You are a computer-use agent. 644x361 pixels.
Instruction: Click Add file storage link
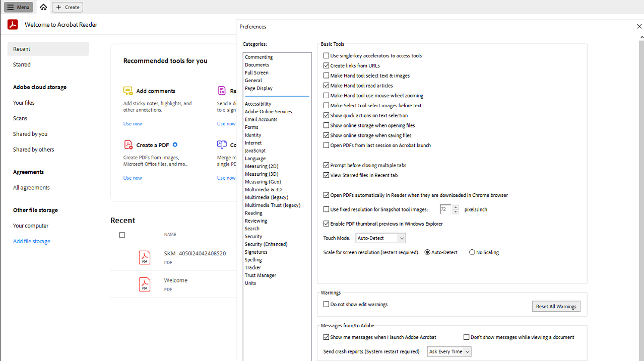point(32,241)
